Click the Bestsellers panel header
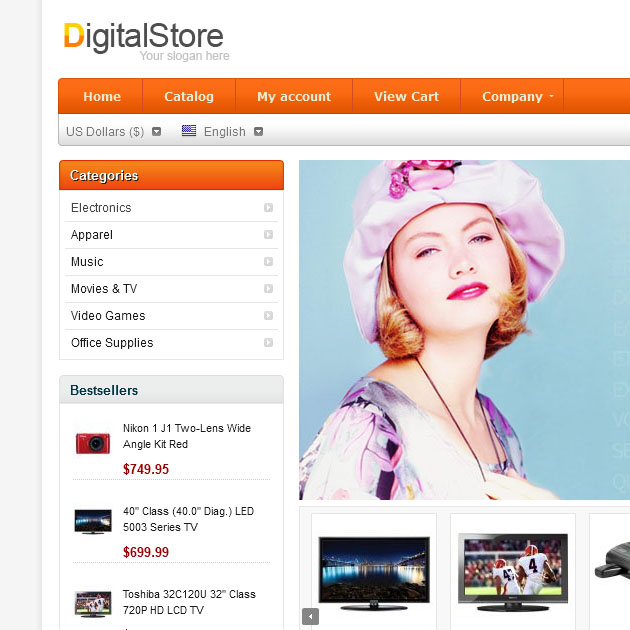630x630 pixels. [x=171, y=390]
